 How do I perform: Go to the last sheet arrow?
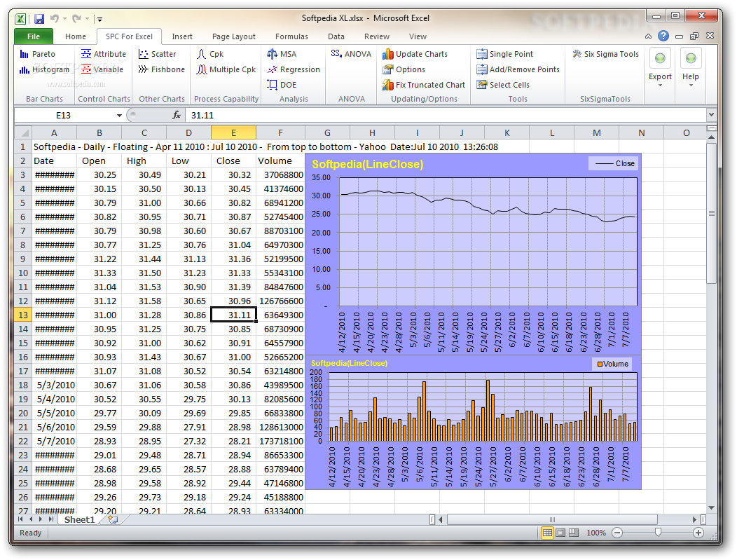pos(50,519)
